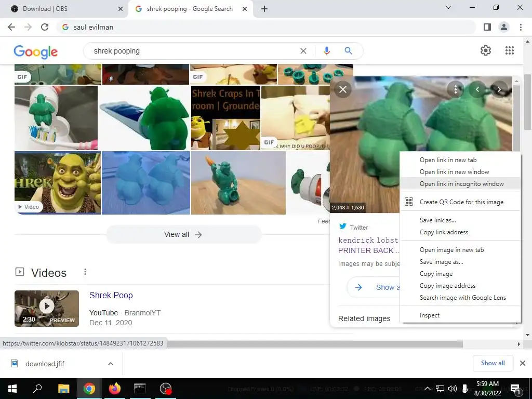Choose Inspect from context menu
532x399 pixels.
tap(460, 315)
